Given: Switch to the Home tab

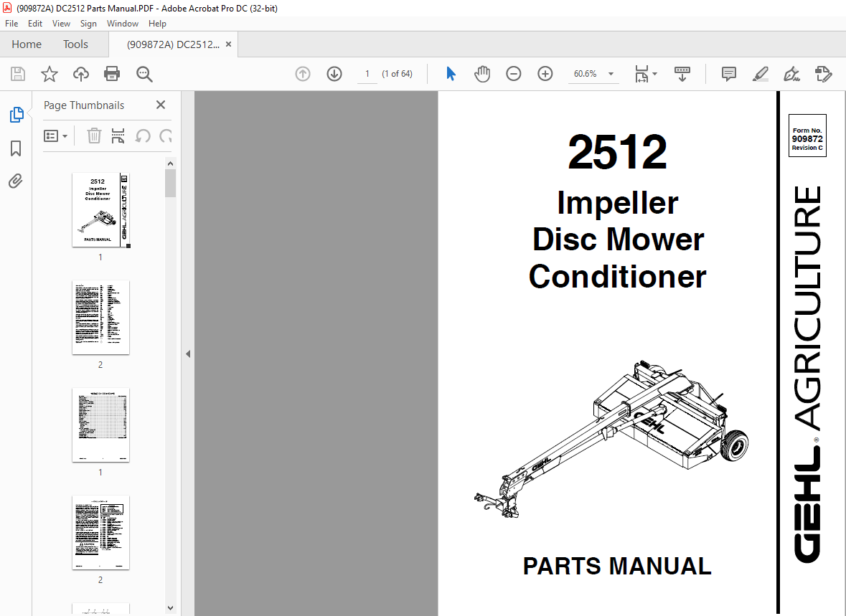Looking at the screenshot, I should 27,44.
